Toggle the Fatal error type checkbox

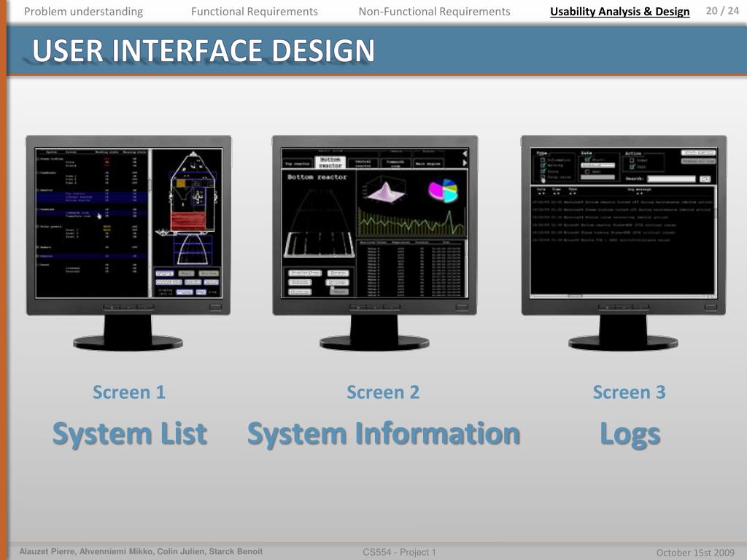543,176
